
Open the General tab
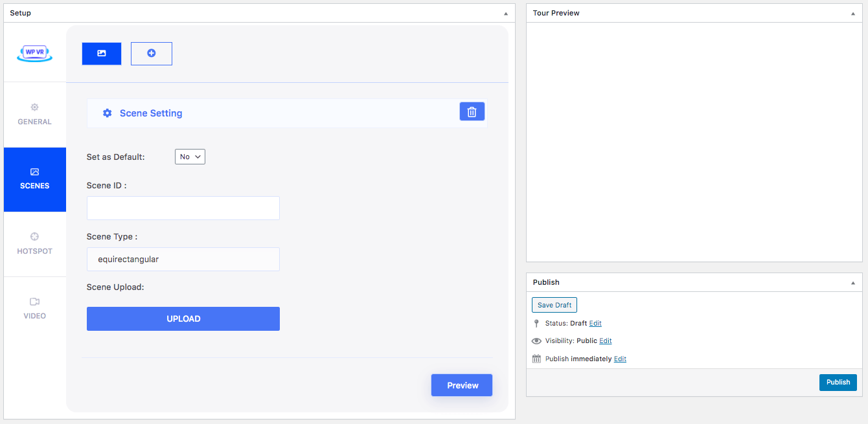[35, 115]
